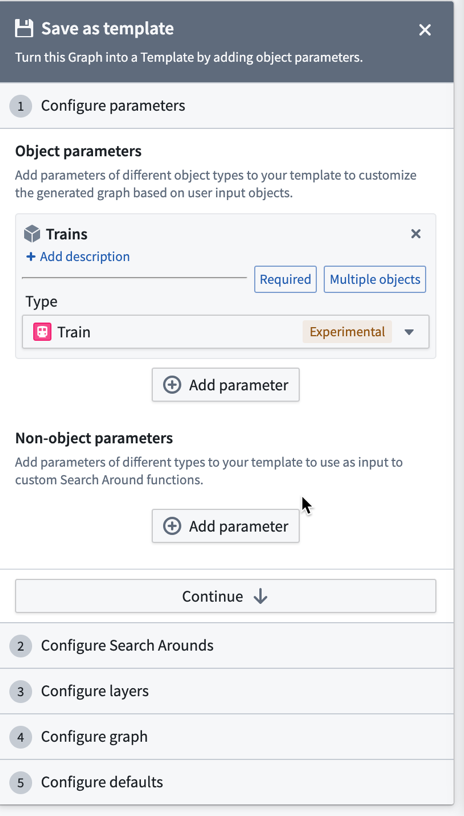
Task: Click the pink Train type icon
Action: point(42,332)
